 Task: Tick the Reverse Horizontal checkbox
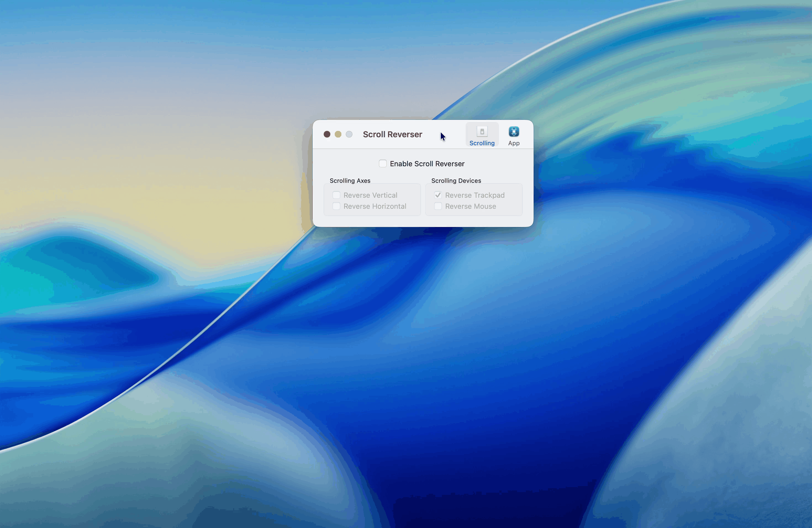336,206
